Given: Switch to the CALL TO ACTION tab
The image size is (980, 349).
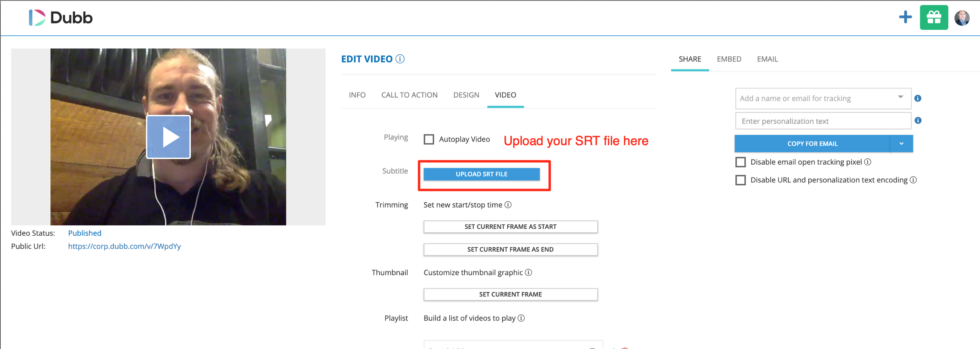Looking at the screenshot, I should point(409,95).
